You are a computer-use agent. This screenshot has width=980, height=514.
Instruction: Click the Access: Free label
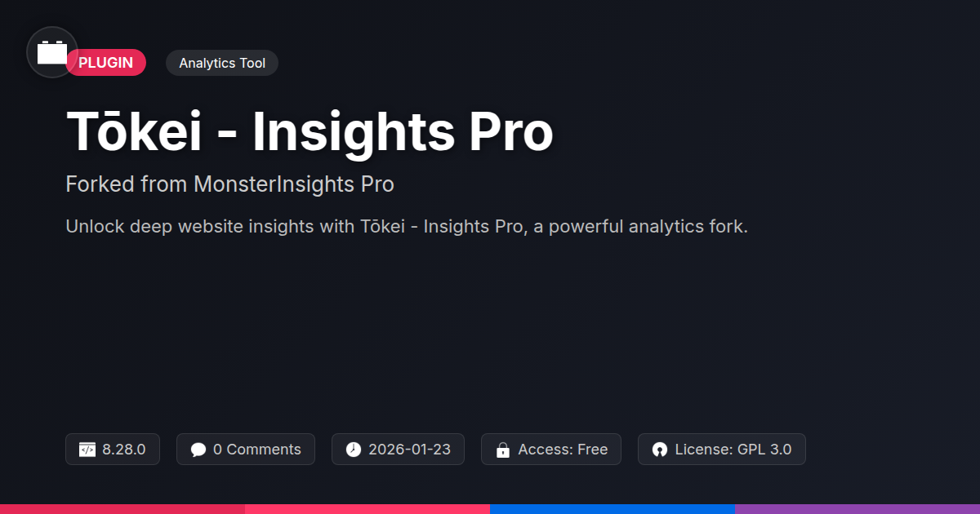point(563,450)
